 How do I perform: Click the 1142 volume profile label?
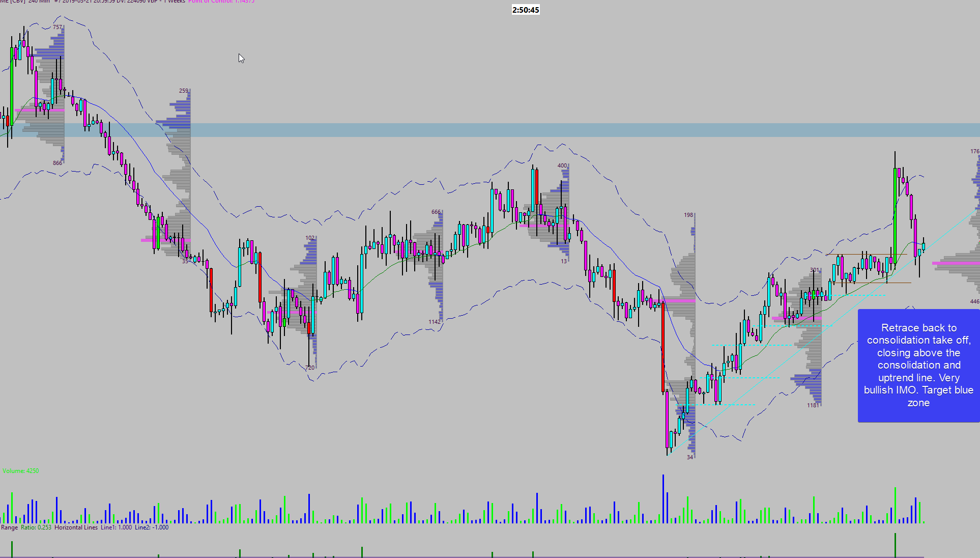(435, 322)
